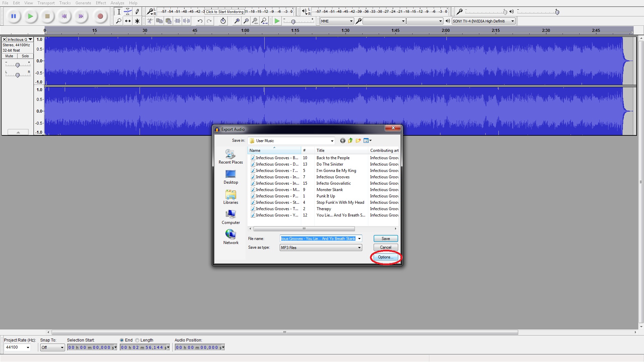Select the Length radio button
The height and width of the screenshot is (362, 644).
pyautogui.click(x=137, y=340)
